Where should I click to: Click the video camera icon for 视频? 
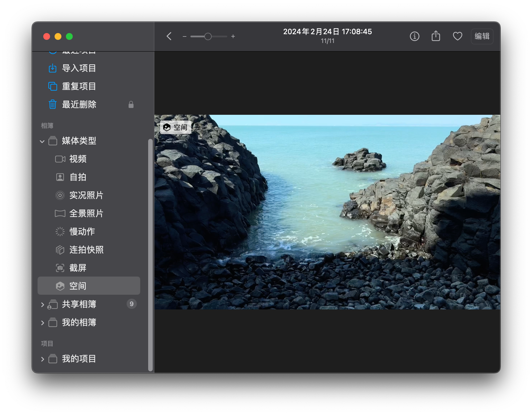(x=60, y=159)
